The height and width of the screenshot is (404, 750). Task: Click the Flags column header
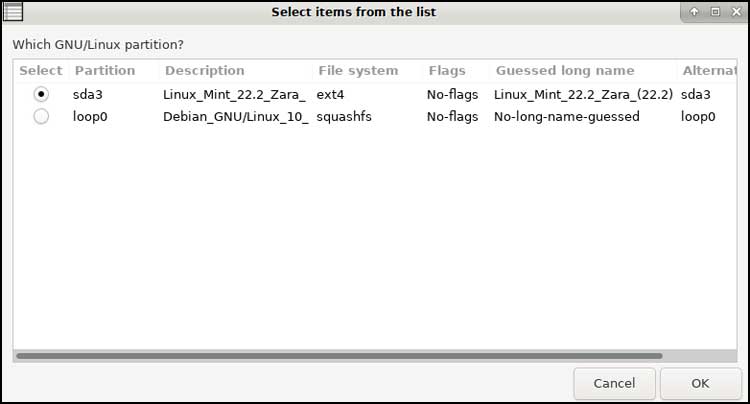tap(447, 71)
